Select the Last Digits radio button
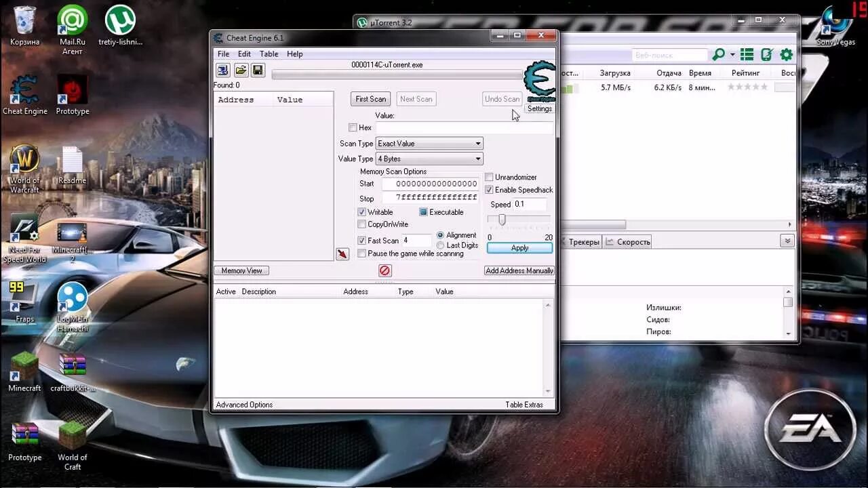The image size is (868, 488). pyautogui.click(x=441, y=245)
